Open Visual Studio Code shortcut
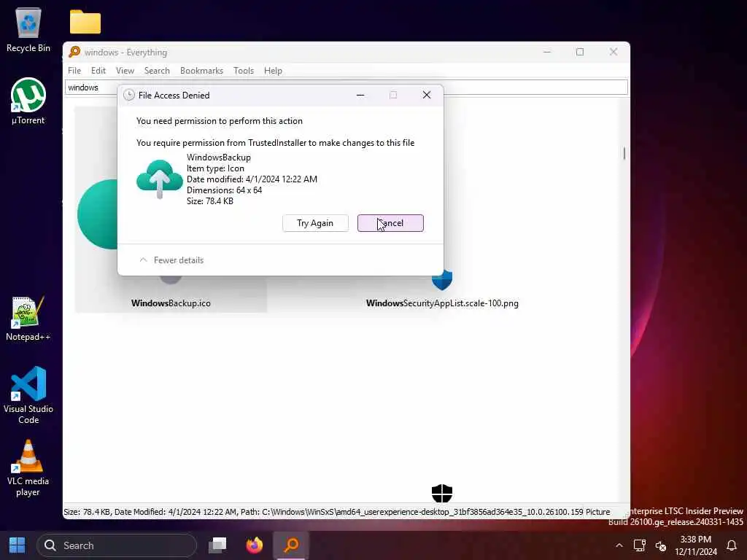The height and width of the screenshot is (560, 747). click(28, 394)
